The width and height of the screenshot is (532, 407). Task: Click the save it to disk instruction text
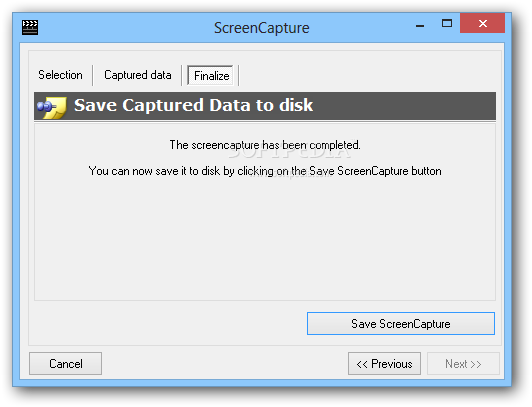pos(265,171)
